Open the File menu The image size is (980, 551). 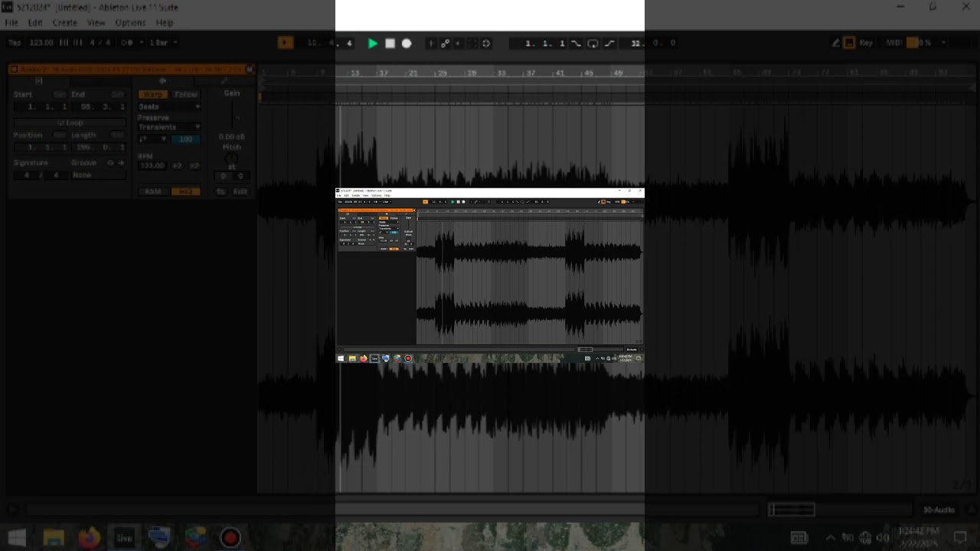pyautogui.click(x=11, y=23)
